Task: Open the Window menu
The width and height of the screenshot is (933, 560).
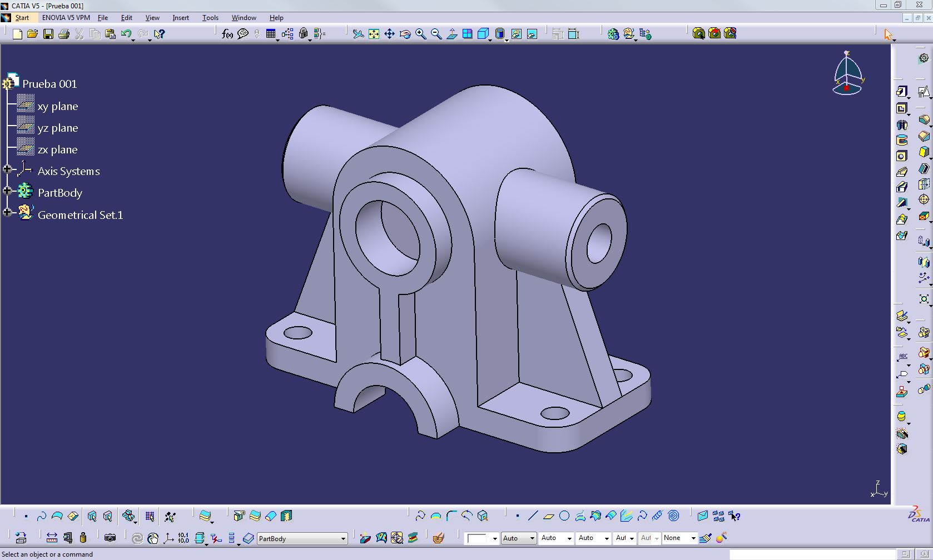Action: click(244, 18)
